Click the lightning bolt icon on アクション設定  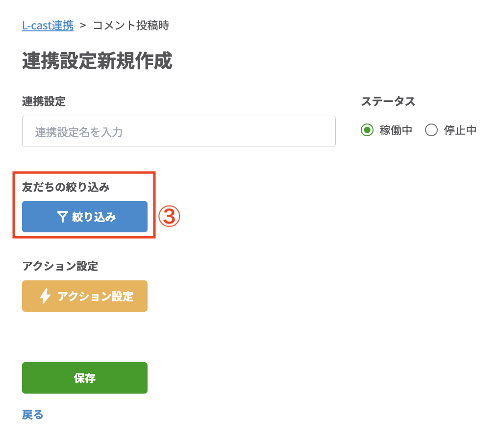(x=45, y=296)
